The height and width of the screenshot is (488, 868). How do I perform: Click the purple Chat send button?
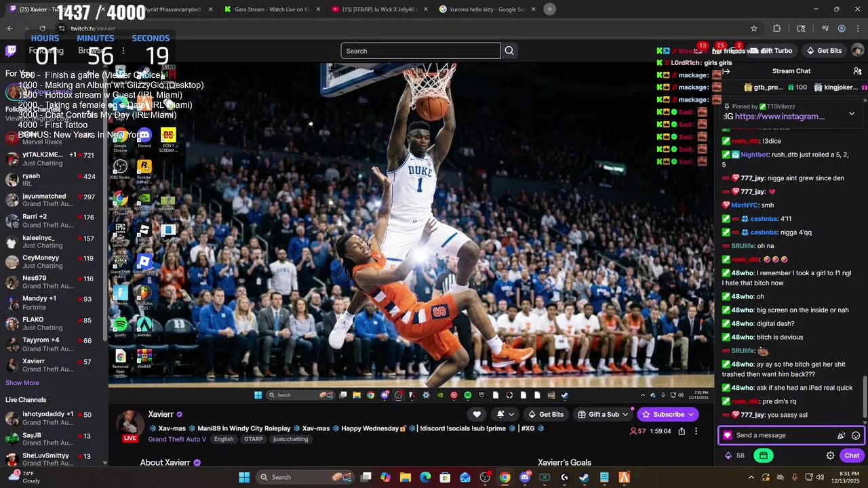click(852, 455)
